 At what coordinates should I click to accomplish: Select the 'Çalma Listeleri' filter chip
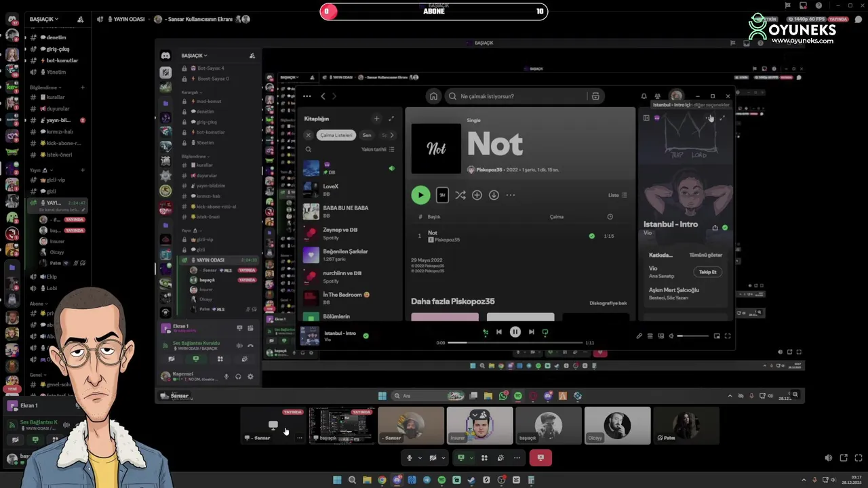336,135
